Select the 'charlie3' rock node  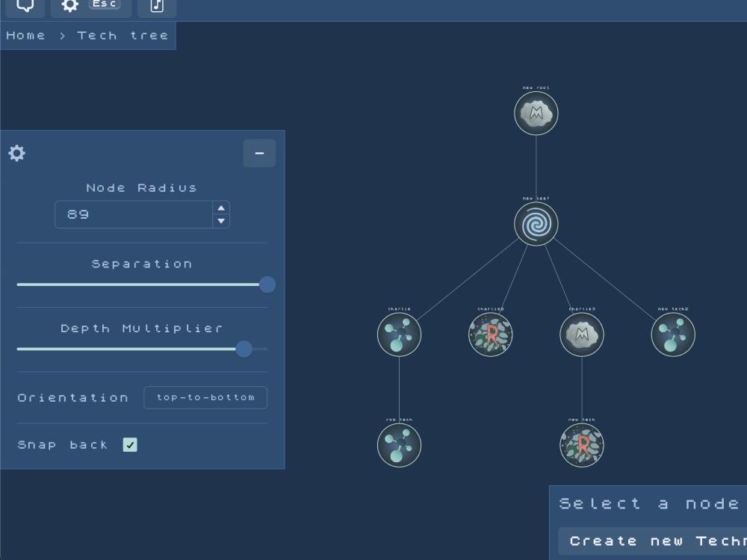(582, 335)
